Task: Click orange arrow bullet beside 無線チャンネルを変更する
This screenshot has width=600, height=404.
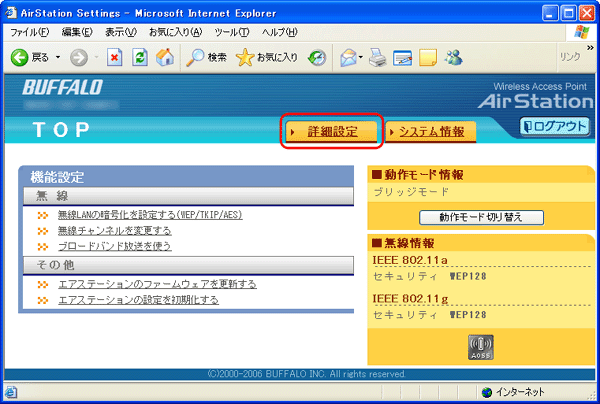Action: [x=42, y=231]
